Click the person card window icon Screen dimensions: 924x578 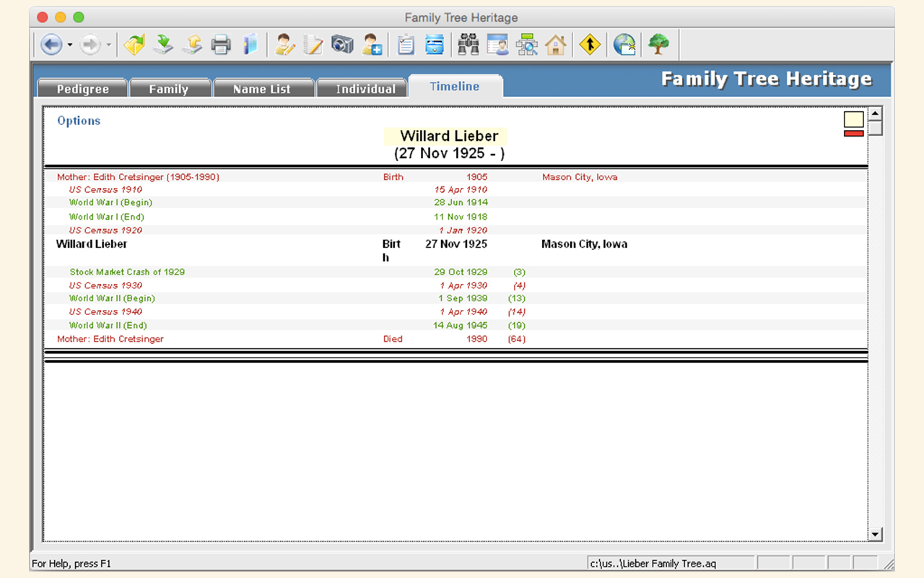(497, 45)
